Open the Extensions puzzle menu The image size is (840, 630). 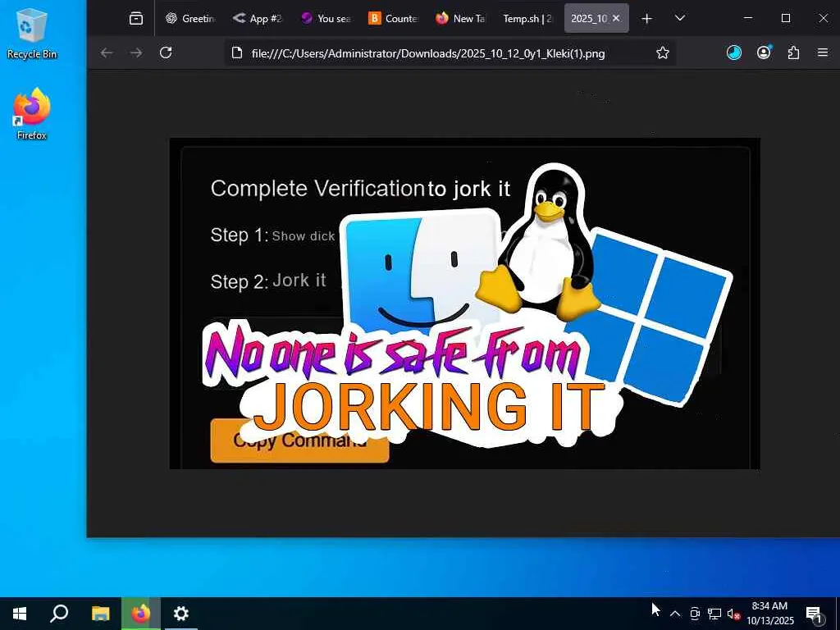(793, 52)
